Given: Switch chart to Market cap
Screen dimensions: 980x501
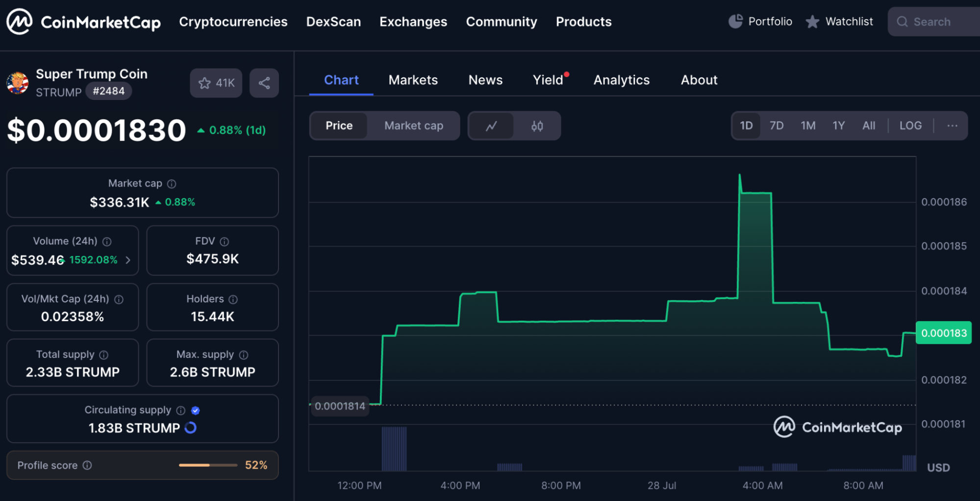Looking at the screenshot, I should click(414, 126).
